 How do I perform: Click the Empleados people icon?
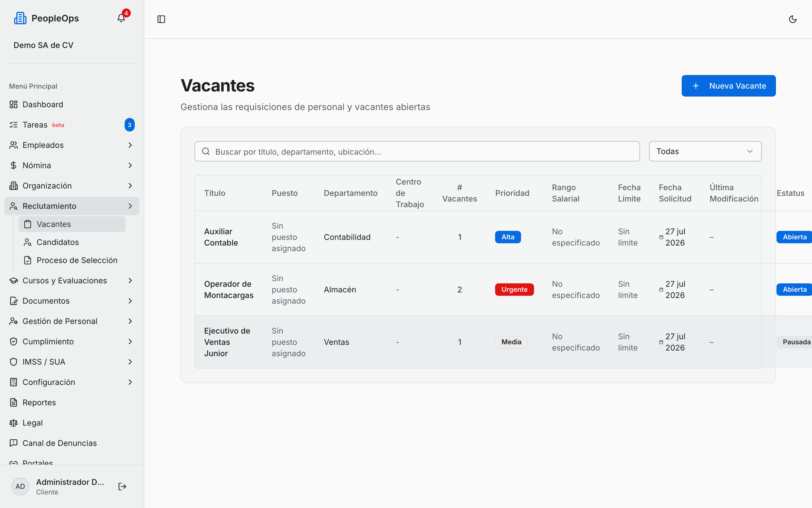click(x=14, y=145)
